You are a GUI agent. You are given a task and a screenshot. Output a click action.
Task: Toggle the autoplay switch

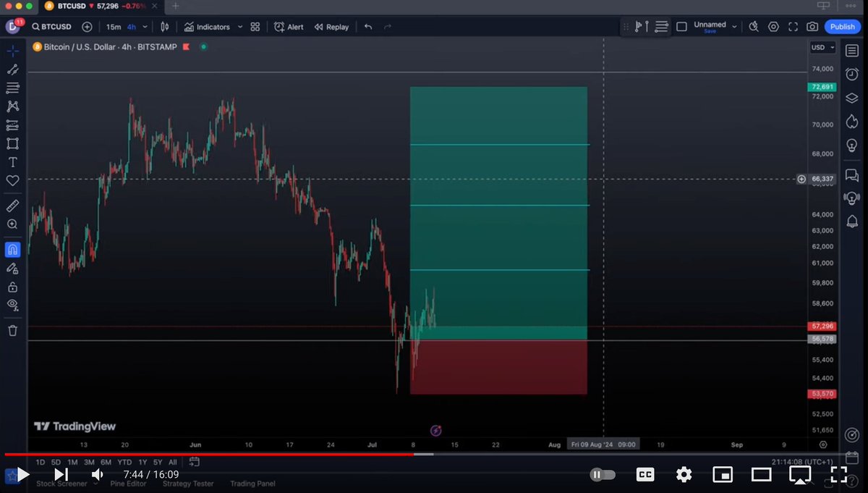click(603, 475)
